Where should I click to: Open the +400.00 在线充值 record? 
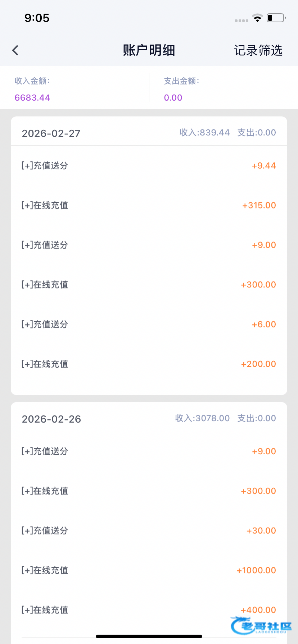149,610
